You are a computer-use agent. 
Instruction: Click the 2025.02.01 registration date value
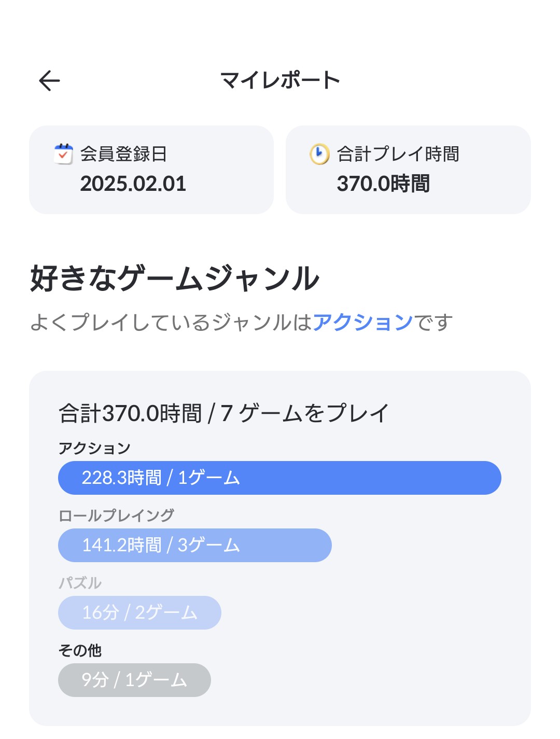click(x=133, y=184)
